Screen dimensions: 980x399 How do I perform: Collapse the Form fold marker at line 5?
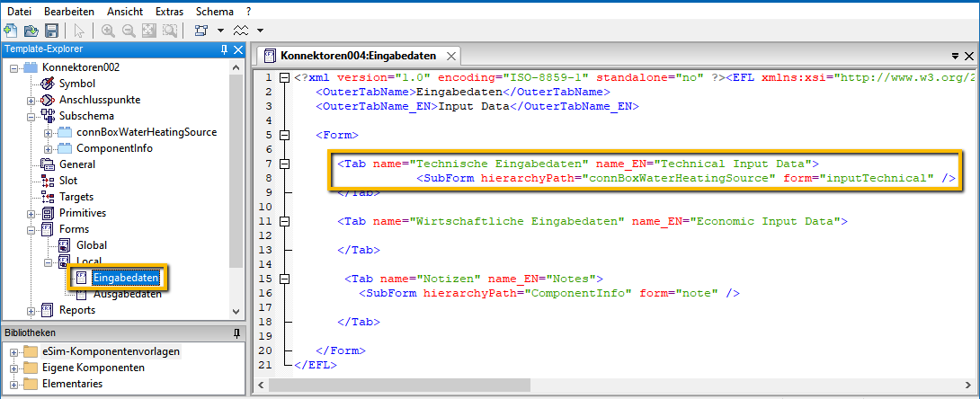tap(284, 135)
